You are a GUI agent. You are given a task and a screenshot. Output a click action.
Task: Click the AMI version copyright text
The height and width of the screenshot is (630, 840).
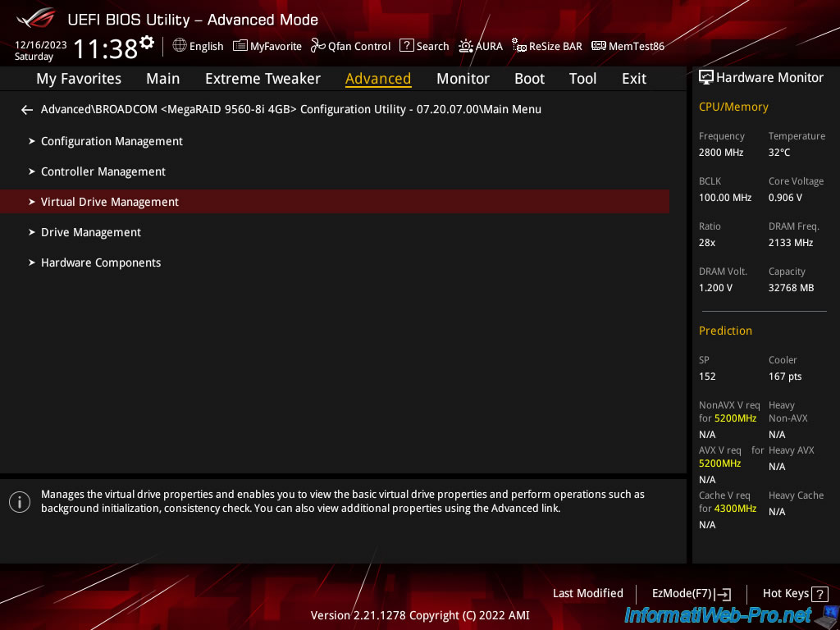420,615
